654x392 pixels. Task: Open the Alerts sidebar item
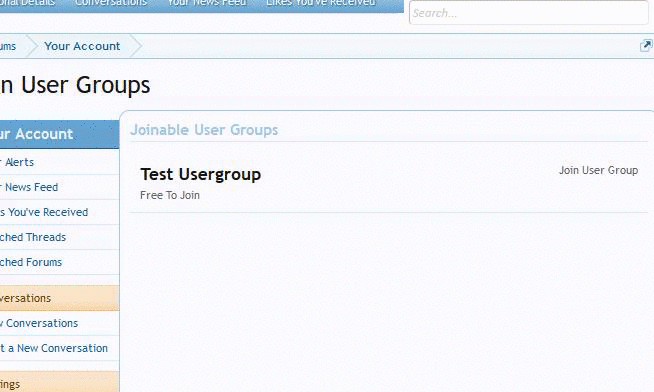(59, 162)
